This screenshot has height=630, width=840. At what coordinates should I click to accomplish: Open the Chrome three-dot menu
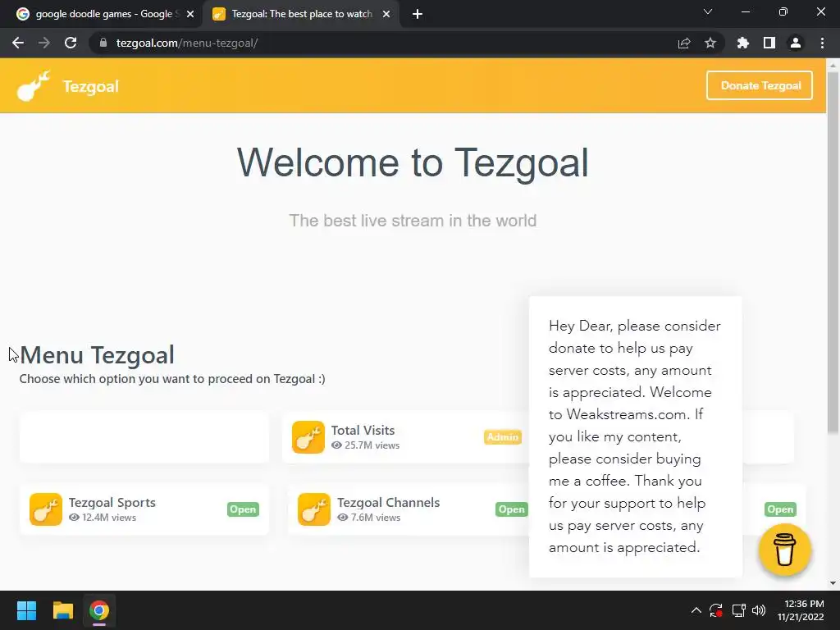coord(822,43)
